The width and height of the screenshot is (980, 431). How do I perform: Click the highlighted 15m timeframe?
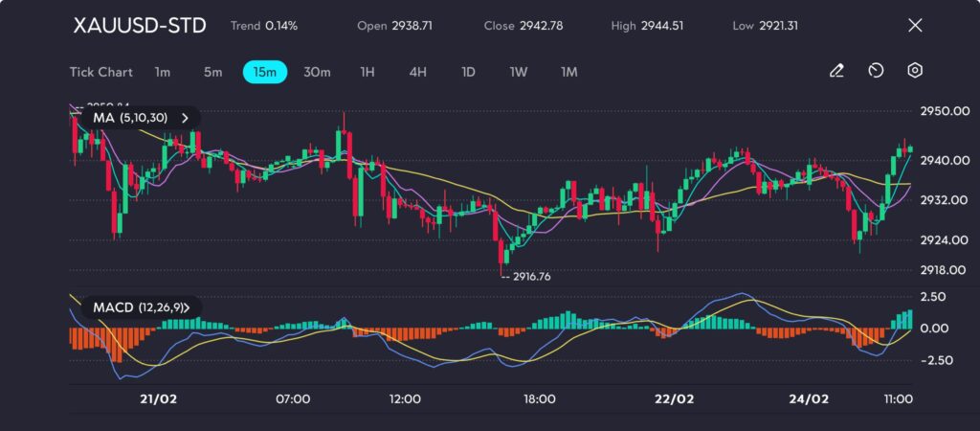(264, 72)
